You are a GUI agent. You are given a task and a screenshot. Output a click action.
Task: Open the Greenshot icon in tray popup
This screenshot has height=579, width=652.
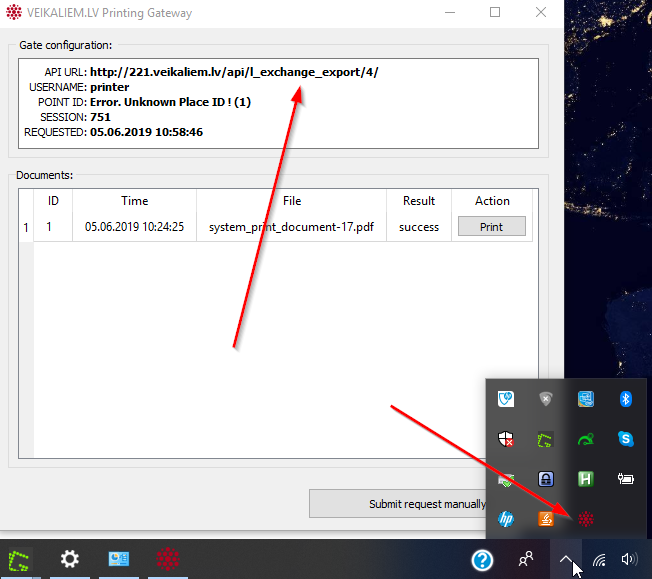(546, 439)
